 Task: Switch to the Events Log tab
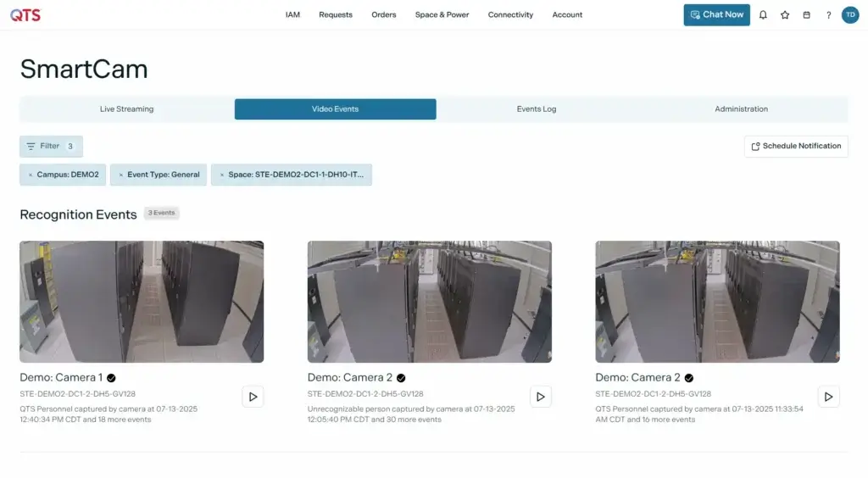coord(537,109)
